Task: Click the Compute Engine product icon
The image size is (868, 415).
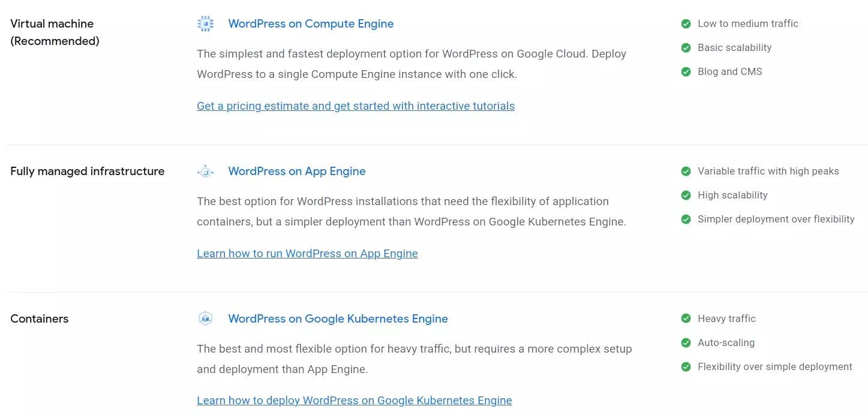Action: (205, 24)
